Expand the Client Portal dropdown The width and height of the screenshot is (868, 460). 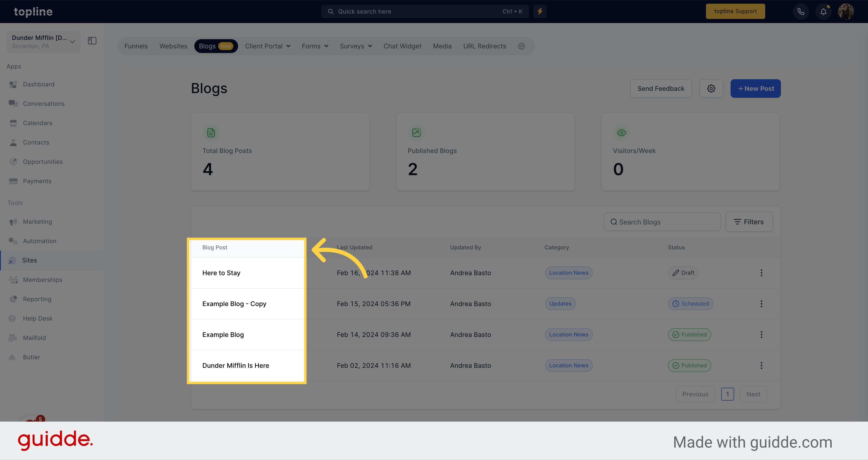point(268,46)
